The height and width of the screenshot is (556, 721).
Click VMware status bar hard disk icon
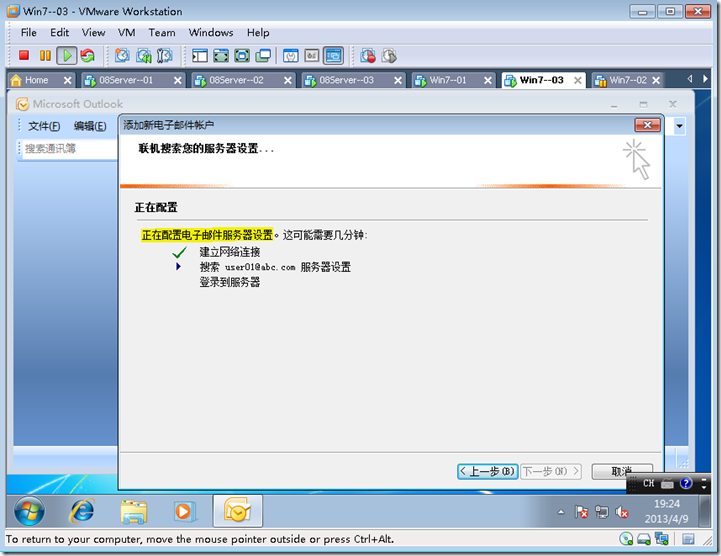644,539
